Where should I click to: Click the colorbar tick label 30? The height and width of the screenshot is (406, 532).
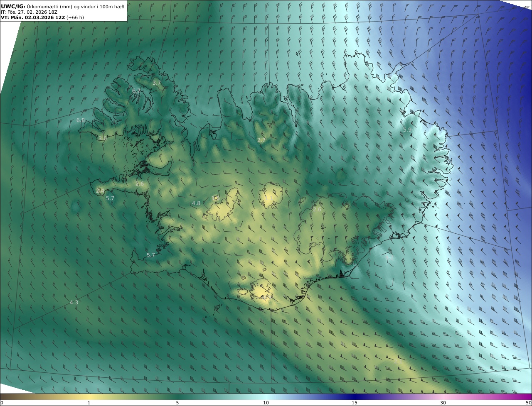click(x=443, y=403)
